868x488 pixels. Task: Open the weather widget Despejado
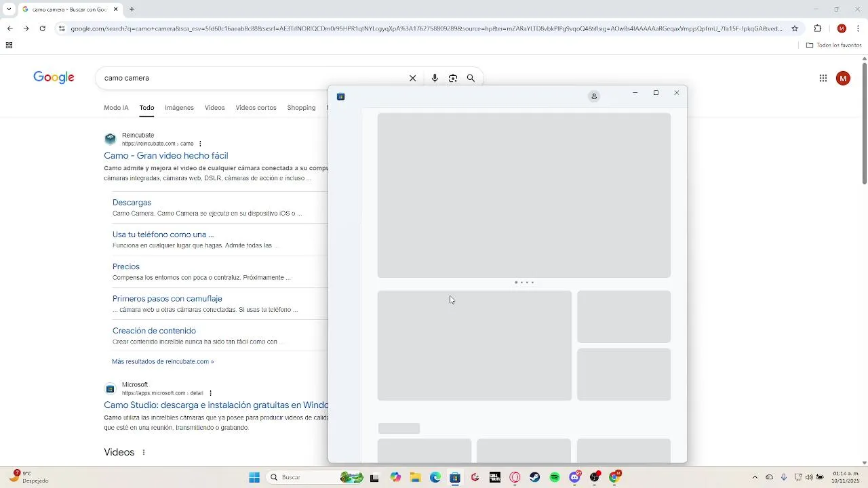(28, 477)
